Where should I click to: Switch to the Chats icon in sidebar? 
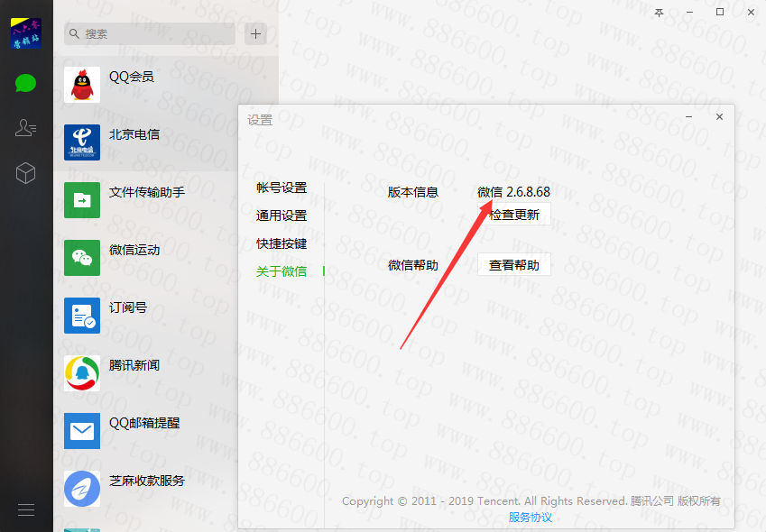click(x=26, y=83)
